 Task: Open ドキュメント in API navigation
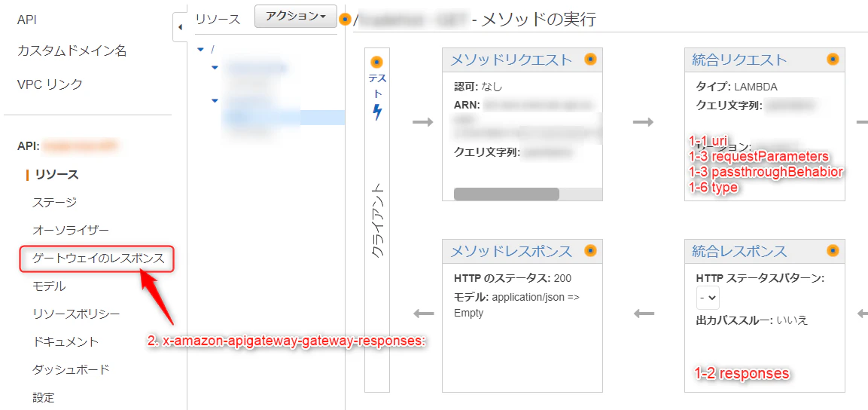(x=65, y=342)
